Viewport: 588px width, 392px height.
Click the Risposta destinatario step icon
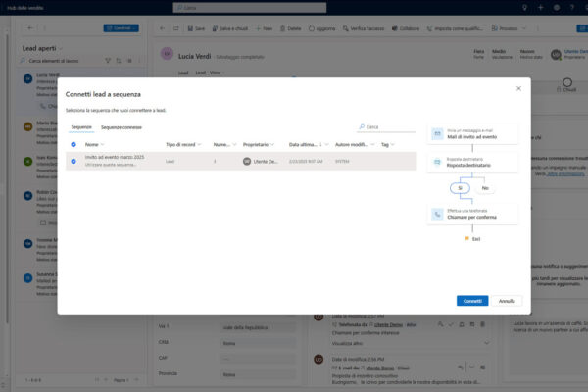[x=437, y=162]
